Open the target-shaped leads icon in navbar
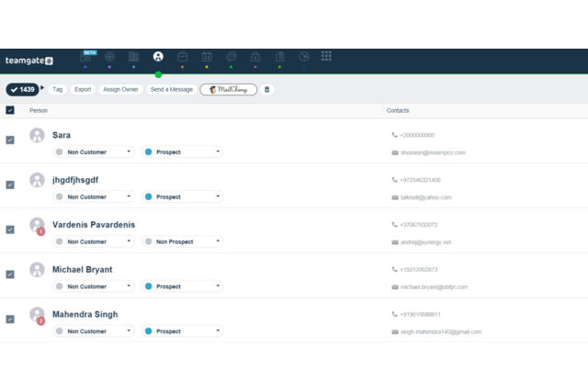The height and width of the screenshot is (391, 588). (109, 57)
